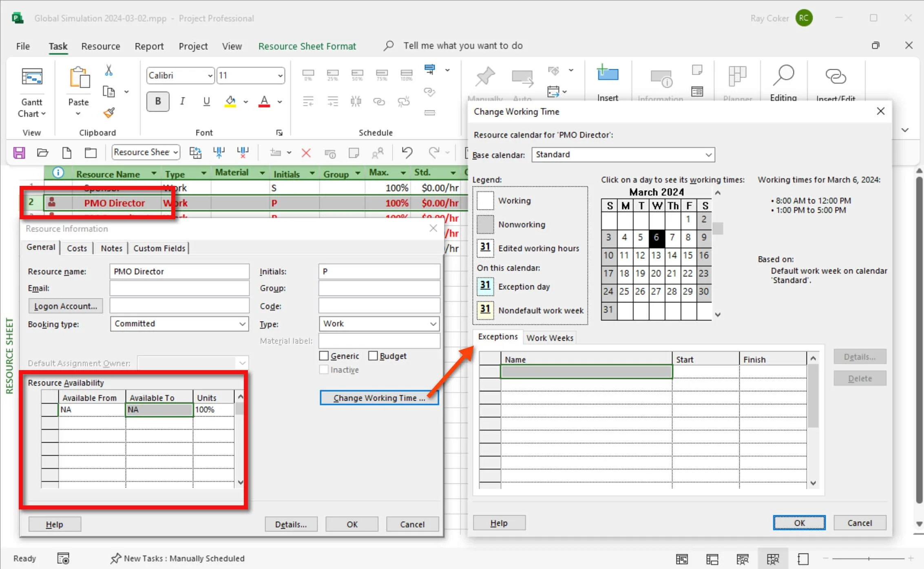
Task: Click the Undo arrow icon
Action: 407,153
